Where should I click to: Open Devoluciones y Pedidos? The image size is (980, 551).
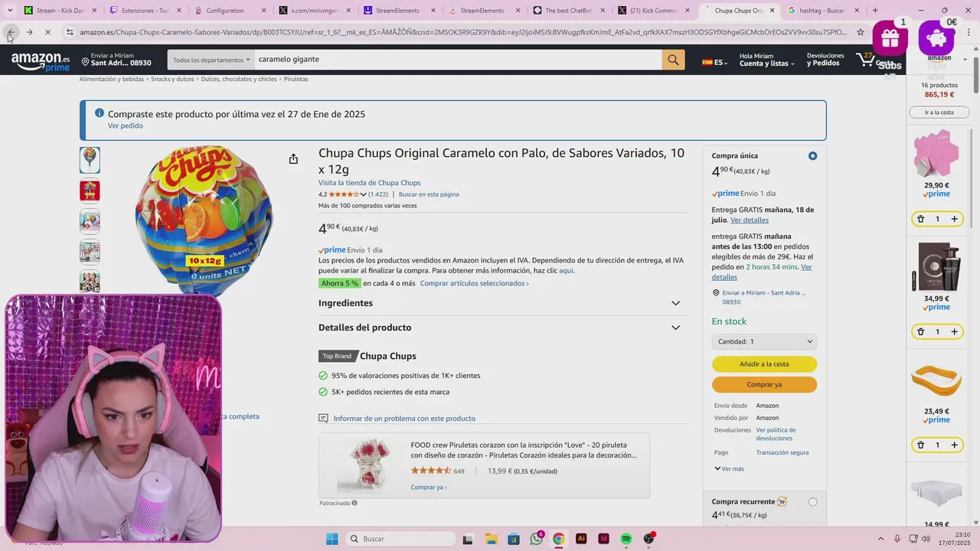825,60
